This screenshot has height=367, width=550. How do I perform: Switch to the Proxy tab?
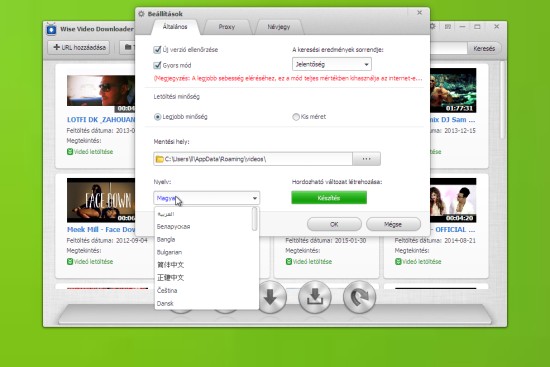tap(227, 27)
